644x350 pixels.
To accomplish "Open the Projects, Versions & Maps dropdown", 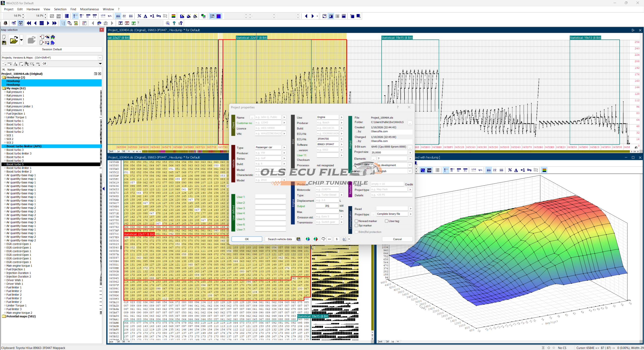I will click(100, 58).
